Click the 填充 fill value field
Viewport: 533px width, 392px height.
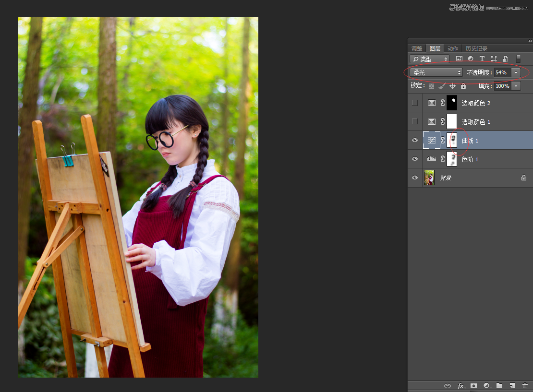(502, 86)
